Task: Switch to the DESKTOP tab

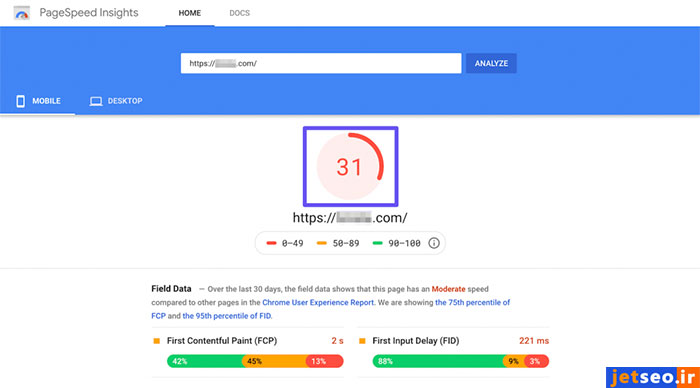Action: coord(116,101)
